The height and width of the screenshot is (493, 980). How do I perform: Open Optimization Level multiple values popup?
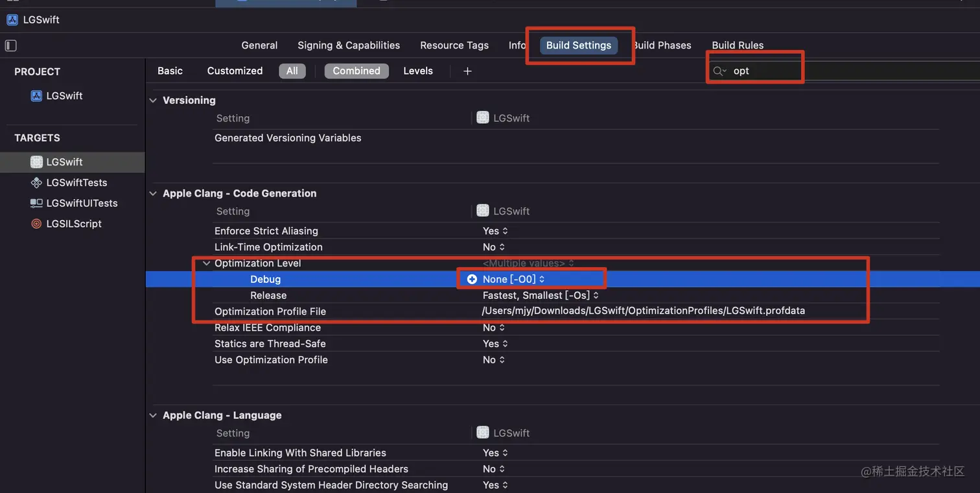point(528,263)
